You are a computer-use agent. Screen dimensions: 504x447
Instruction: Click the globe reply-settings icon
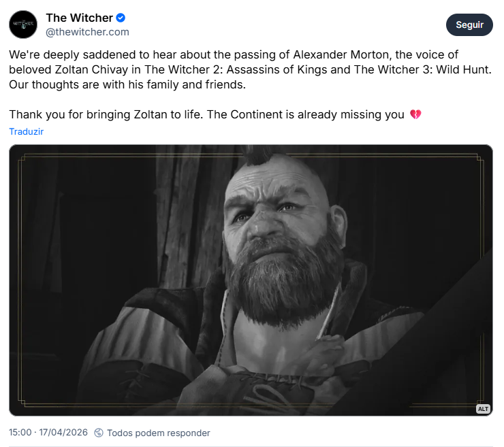click(x=99, y=433)
